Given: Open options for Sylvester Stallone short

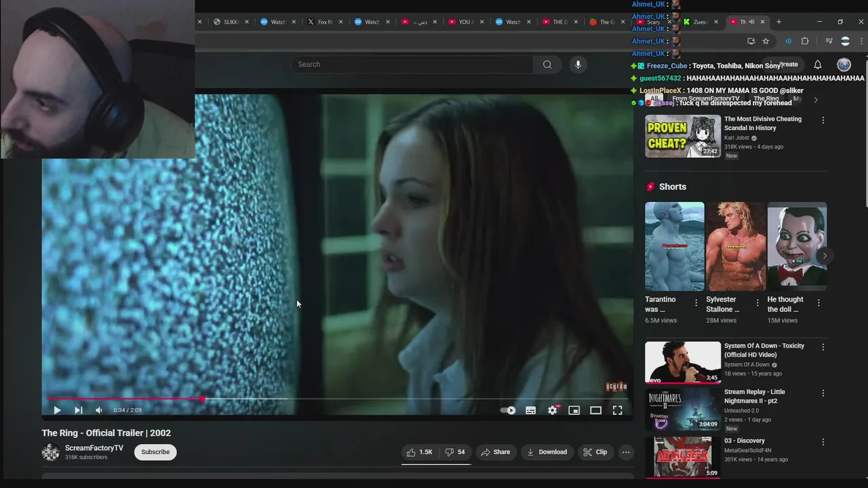Looking at the screenshot, I should coord(757,303).
